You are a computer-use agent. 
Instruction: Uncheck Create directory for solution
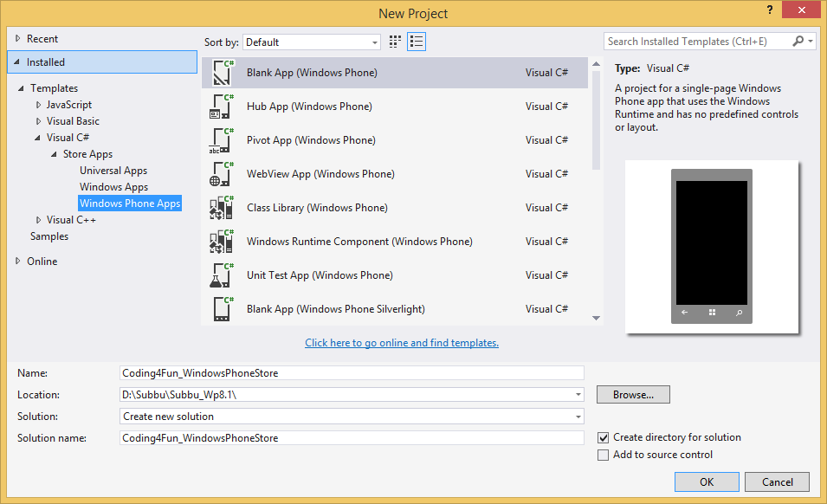pos(603,437)
